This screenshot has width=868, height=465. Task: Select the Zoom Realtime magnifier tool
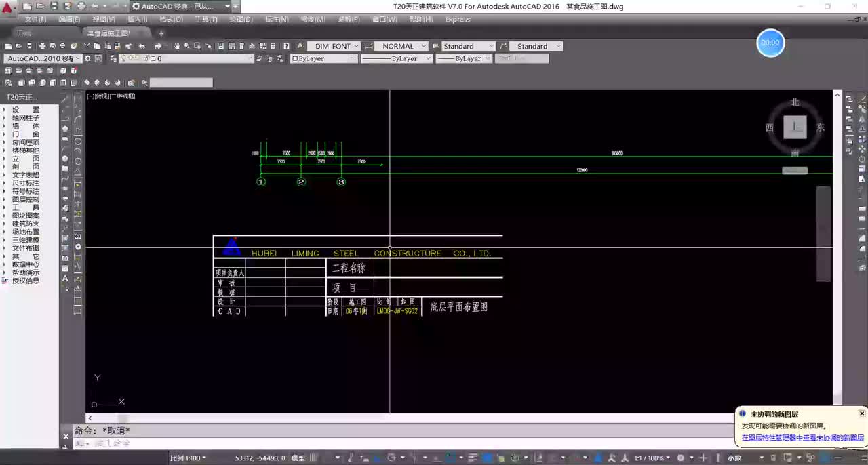pyautogui.click(x=187, y=46)
